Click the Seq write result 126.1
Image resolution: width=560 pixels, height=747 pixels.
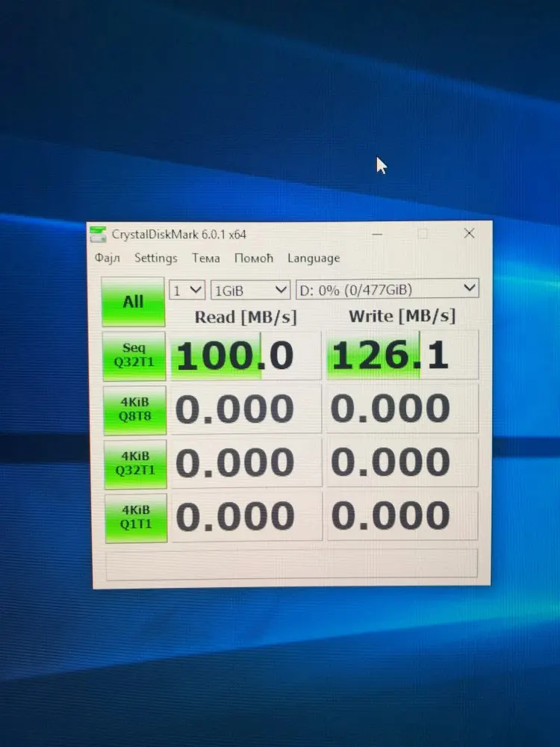[x=402, y=355]
